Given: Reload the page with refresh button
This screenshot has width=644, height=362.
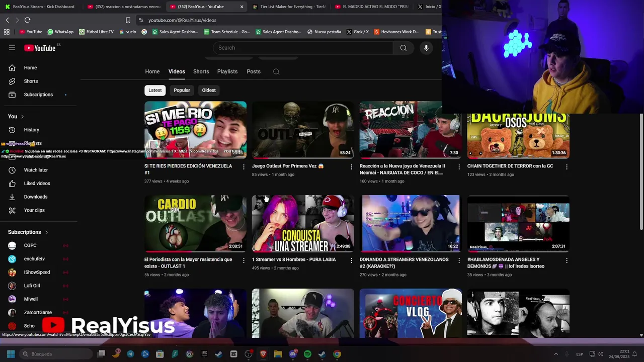Looking at the screenshot, I should point(27,20).
